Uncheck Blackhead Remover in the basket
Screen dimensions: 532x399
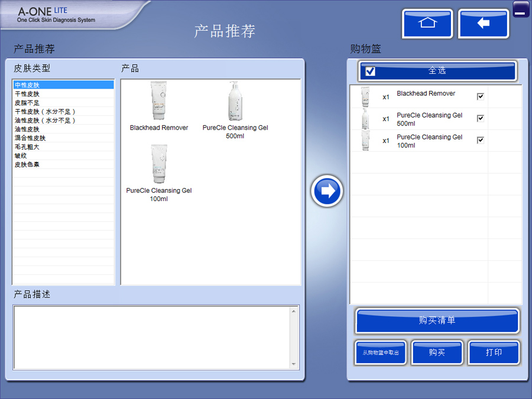481,97
